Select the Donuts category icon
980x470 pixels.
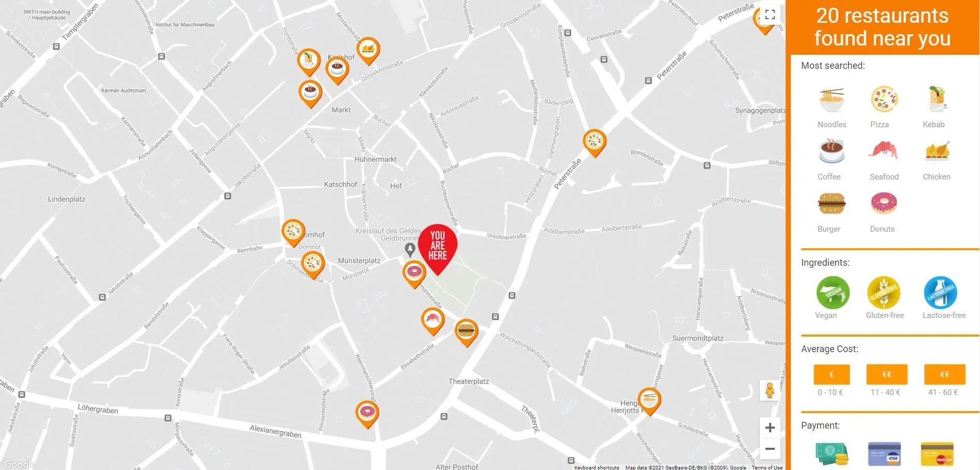click(x=884, y=204)
